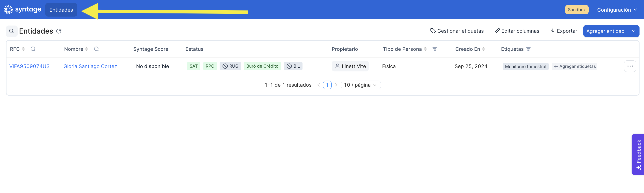Open the row's three-dots actions menu
Viewport: 644px width, 193px height.
630,66
